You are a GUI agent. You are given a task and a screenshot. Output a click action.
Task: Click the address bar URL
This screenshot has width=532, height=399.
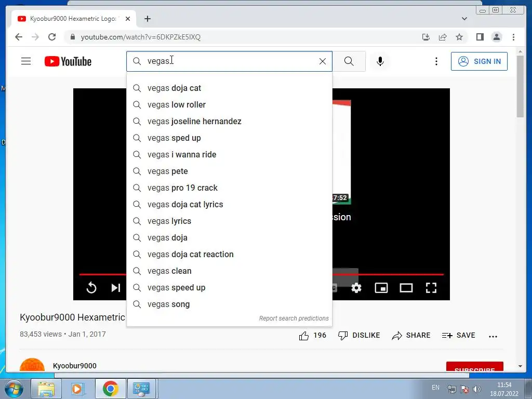(140, 37)
